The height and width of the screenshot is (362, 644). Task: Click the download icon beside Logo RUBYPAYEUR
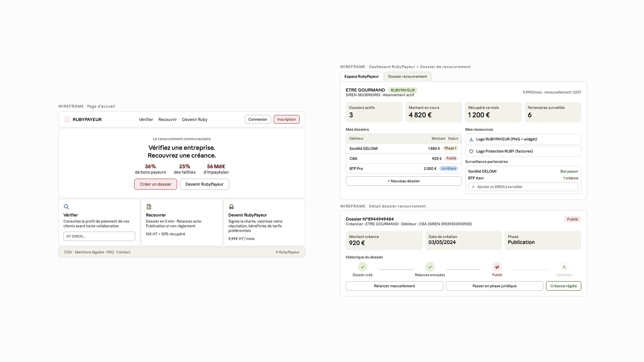(471, 139)
